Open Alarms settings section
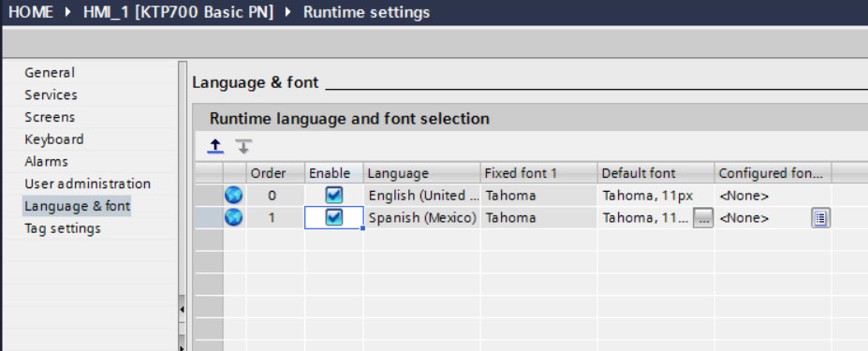Viewport: 868px width, 351px height. point(46,162)
